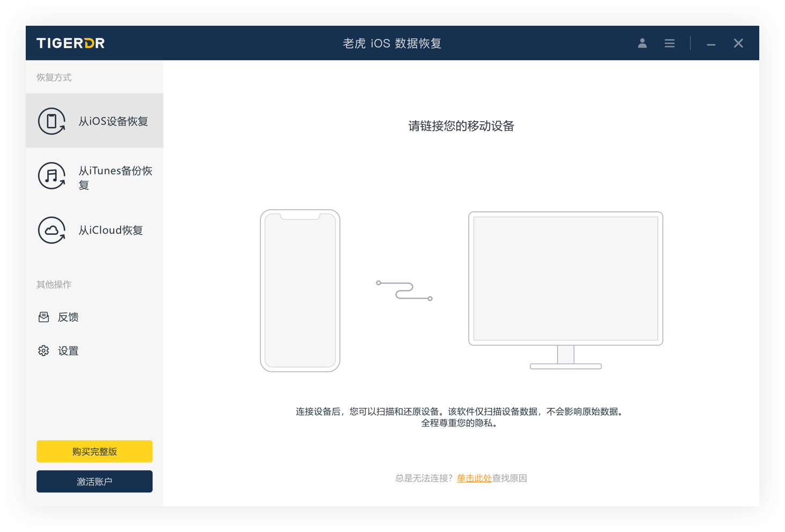Click the 老虎 iOS 数据恢复 window title
Screen dimensions: 785x532
tap(392, 43)
